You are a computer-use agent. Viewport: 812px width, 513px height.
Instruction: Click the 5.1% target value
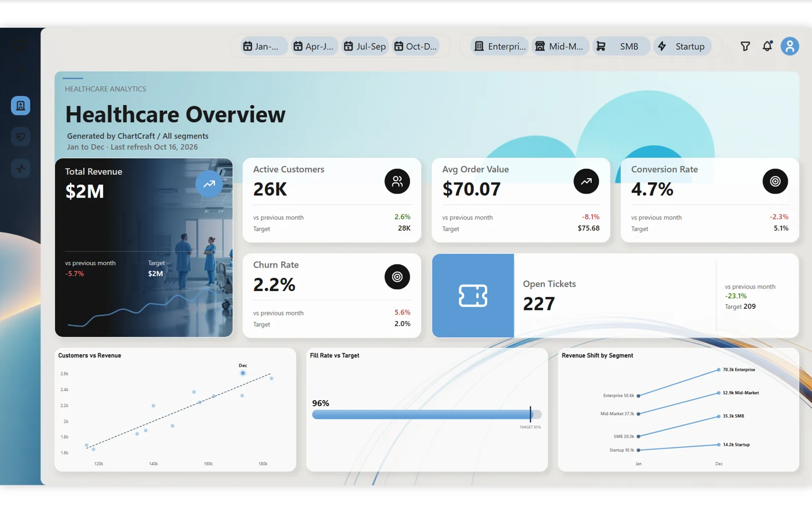point(781,228)
